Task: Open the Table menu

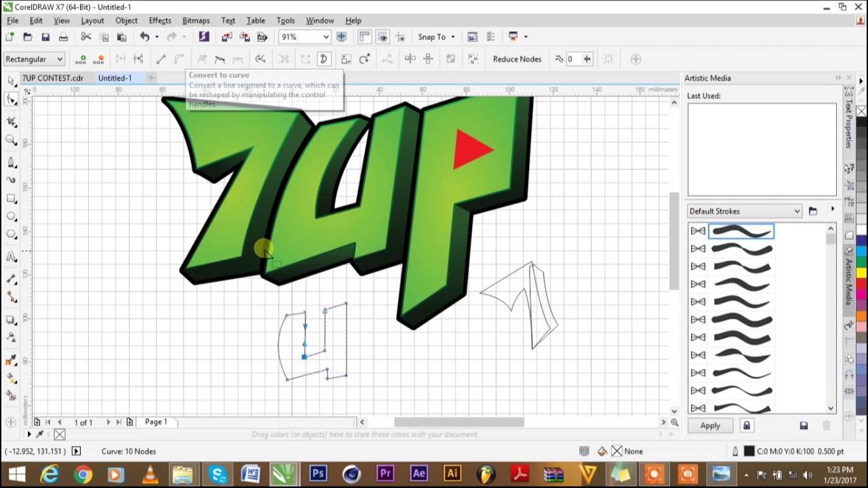Action: pos(256,20)
